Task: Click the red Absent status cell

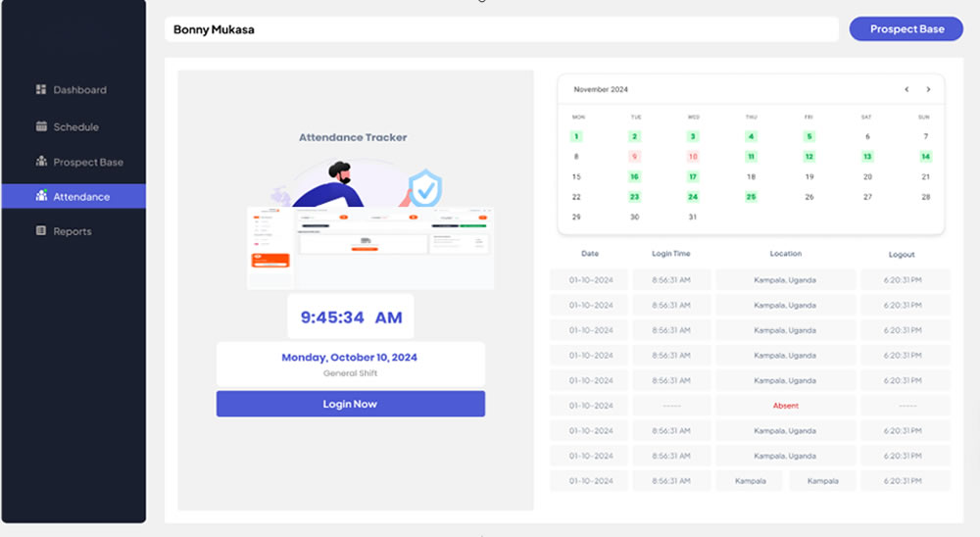Action: (785, 406)
